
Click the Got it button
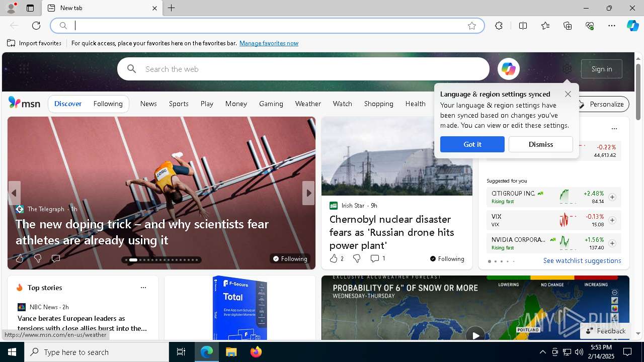pyautogui.click(x=472, y=144)
